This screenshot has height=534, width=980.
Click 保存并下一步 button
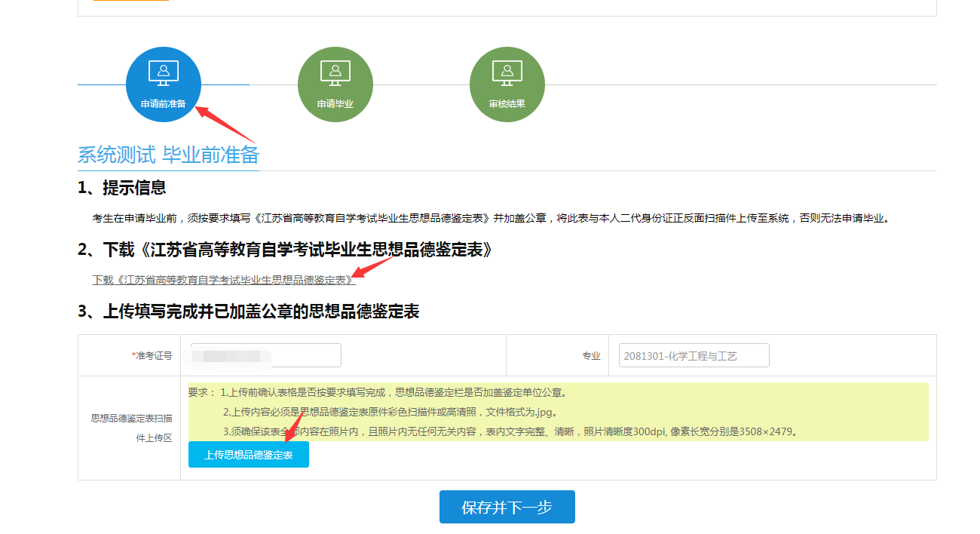click(x=507, y=507)
